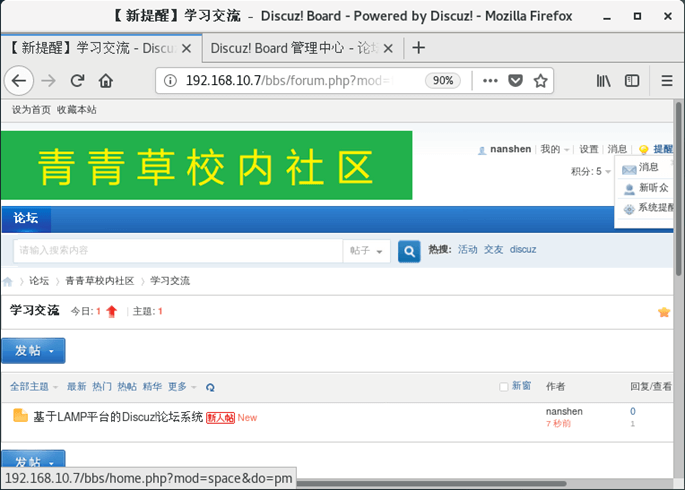Click the forward navigation arrow
685x490 pixels.
tap(48, 81)
